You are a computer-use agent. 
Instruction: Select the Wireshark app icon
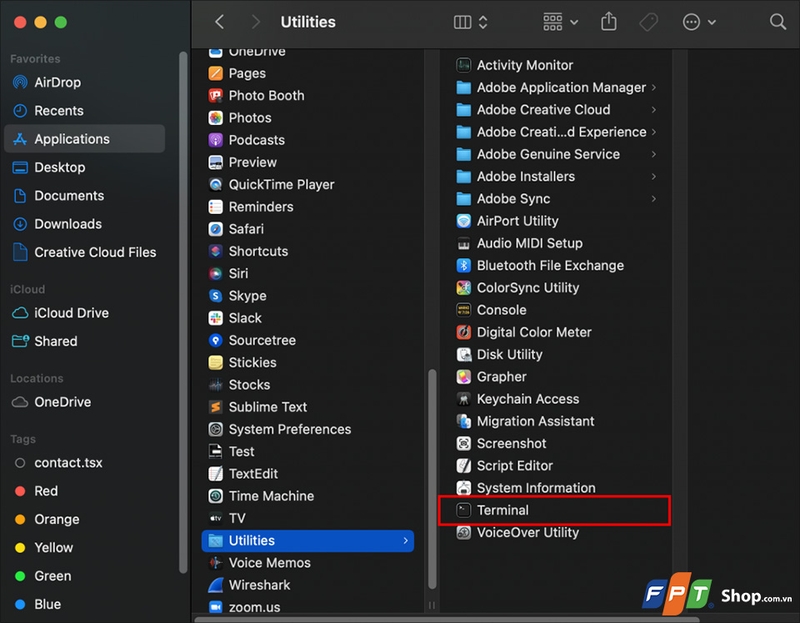point(215,585)
